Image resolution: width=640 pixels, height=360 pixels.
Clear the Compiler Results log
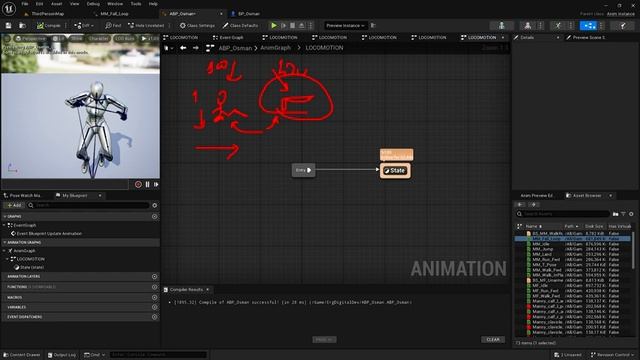pyautogui.click(x=493, y=340)
